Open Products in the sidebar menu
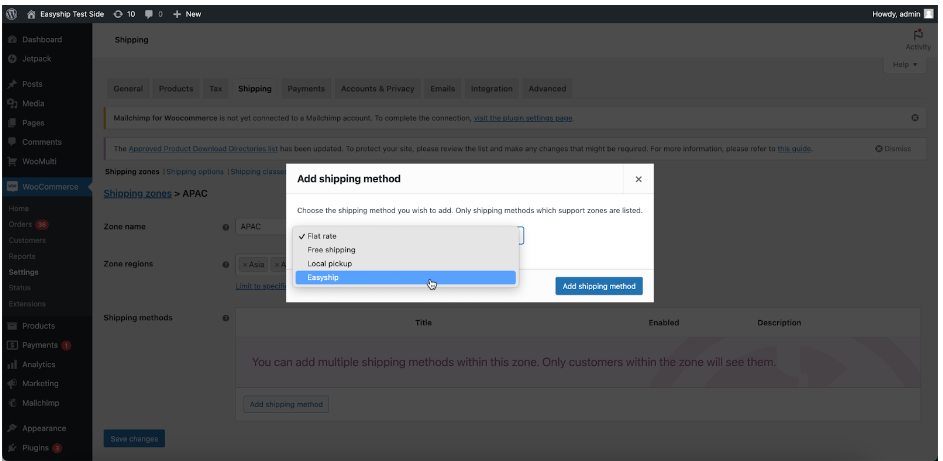 [38, 326]
